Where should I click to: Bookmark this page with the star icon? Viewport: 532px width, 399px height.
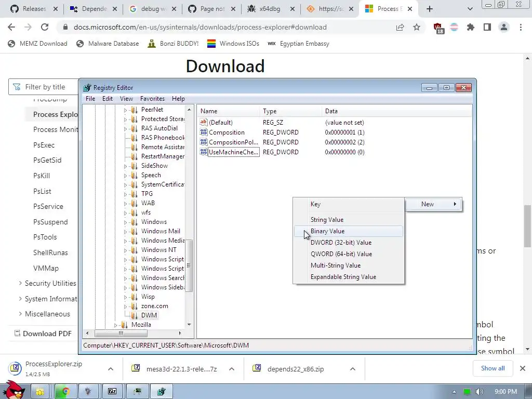417,27
